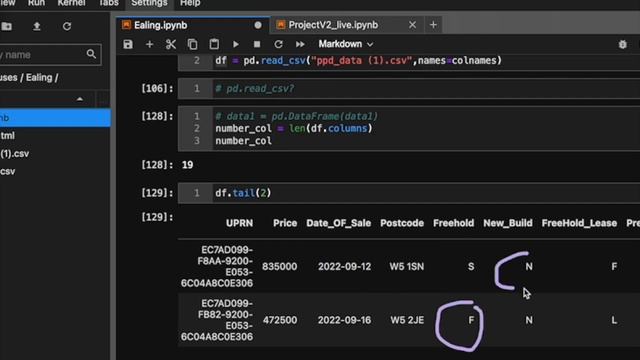This screenshot has height=360, width=640.
Task: Upload files with the upload arrow icon
Action: (x=37, y=27)
